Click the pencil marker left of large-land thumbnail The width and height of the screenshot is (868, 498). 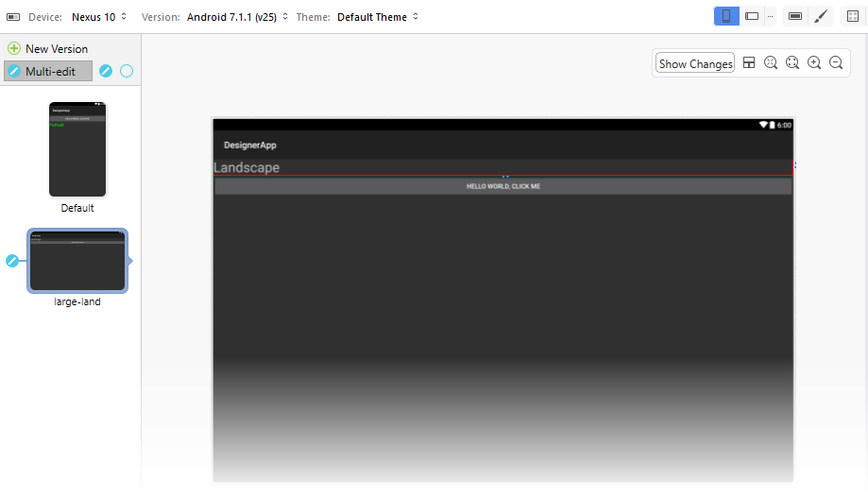coord(12,261)
